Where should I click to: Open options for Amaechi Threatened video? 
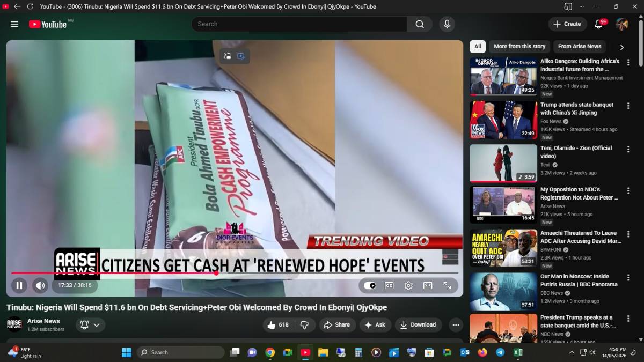(x=628, y=234)
